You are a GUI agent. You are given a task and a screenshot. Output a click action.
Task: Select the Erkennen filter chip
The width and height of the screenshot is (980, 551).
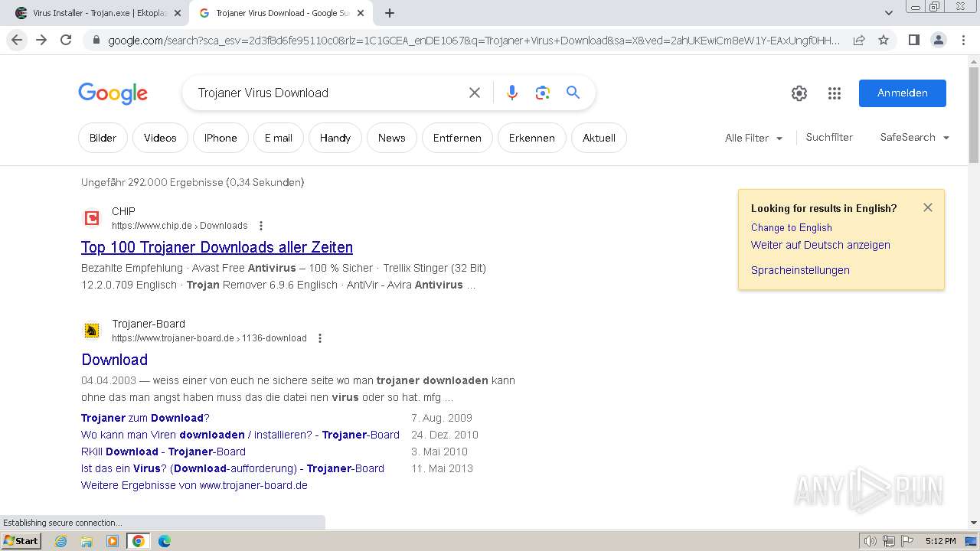(532, 138)
